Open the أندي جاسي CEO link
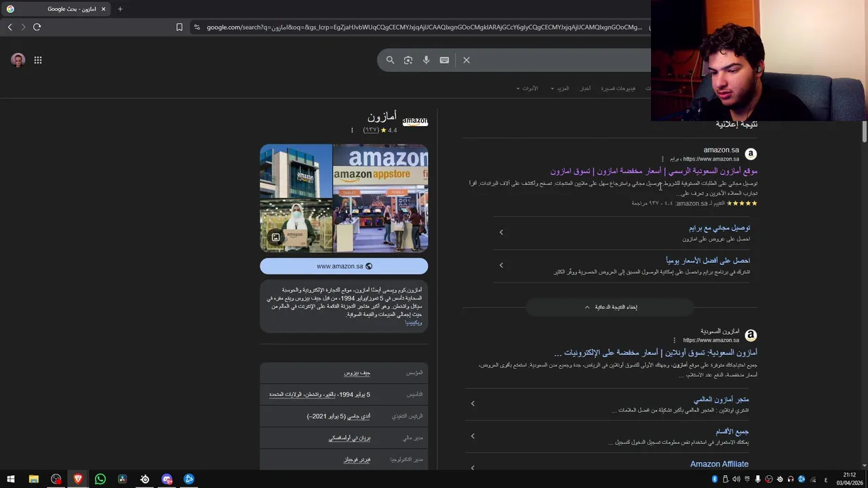Screen dimensions: 868x488 coord(359,416)
